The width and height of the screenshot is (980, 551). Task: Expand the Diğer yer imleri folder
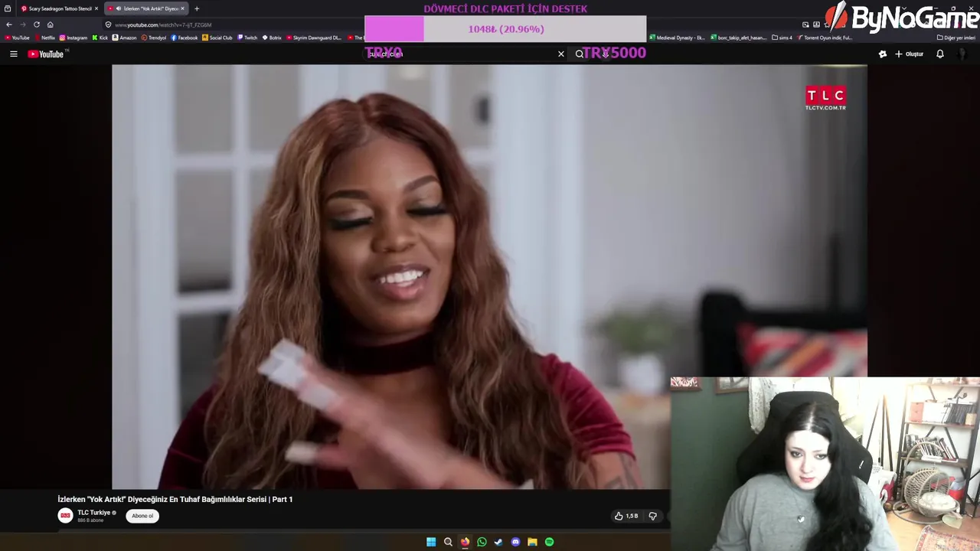[x=956, y=37]
